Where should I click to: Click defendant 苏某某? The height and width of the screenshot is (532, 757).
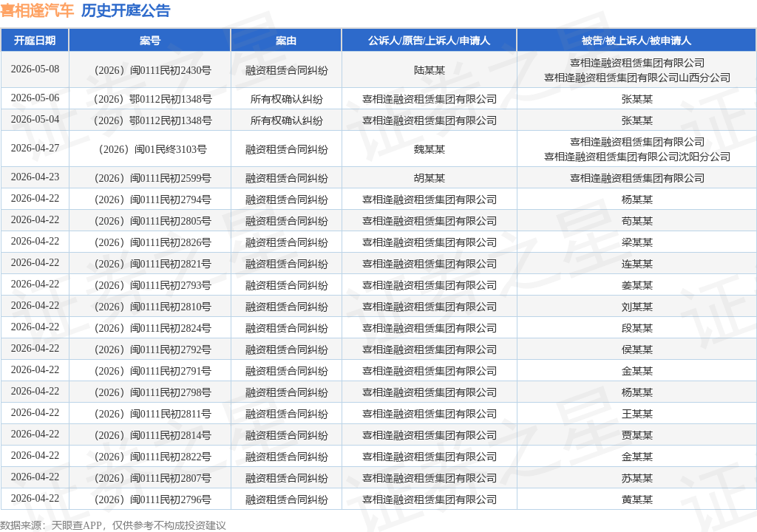tap(637, 478)
